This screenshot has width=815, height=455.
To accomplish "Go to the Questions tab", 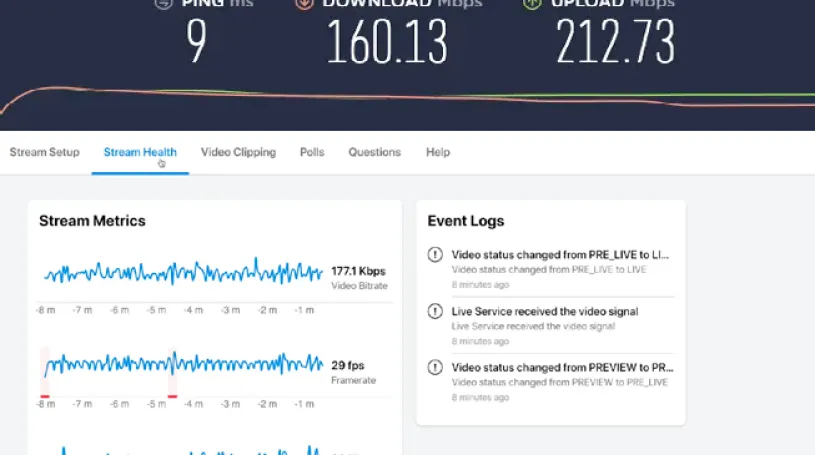I will click(374, 153).
